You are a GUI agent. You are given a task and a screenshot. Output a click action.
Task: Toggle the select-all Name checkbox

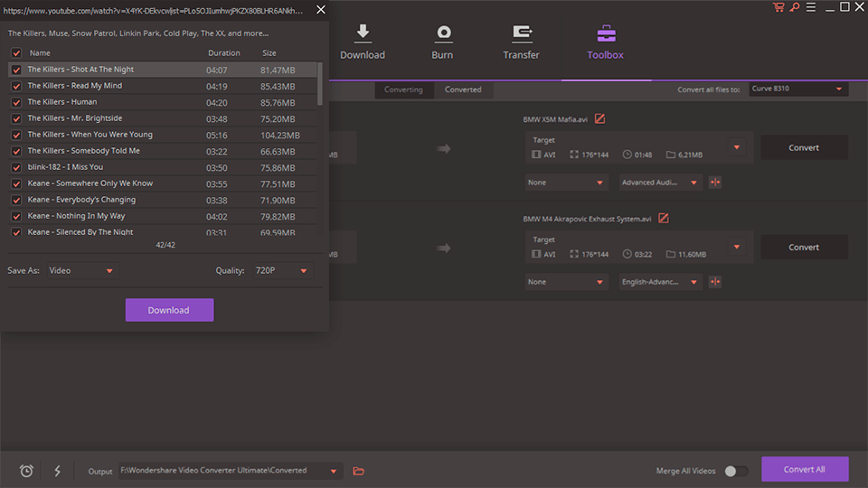(x=16, y=53)
